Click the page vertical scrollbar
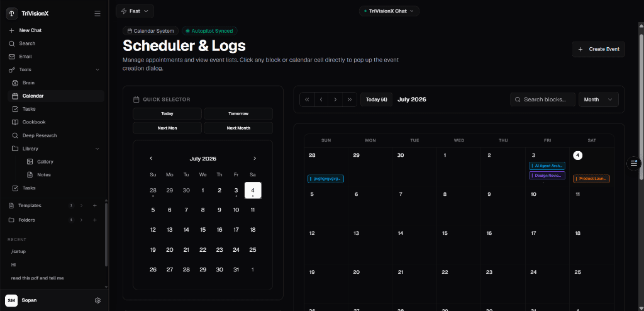Screen dimensions: 644x311 click(x=641, y=106)
